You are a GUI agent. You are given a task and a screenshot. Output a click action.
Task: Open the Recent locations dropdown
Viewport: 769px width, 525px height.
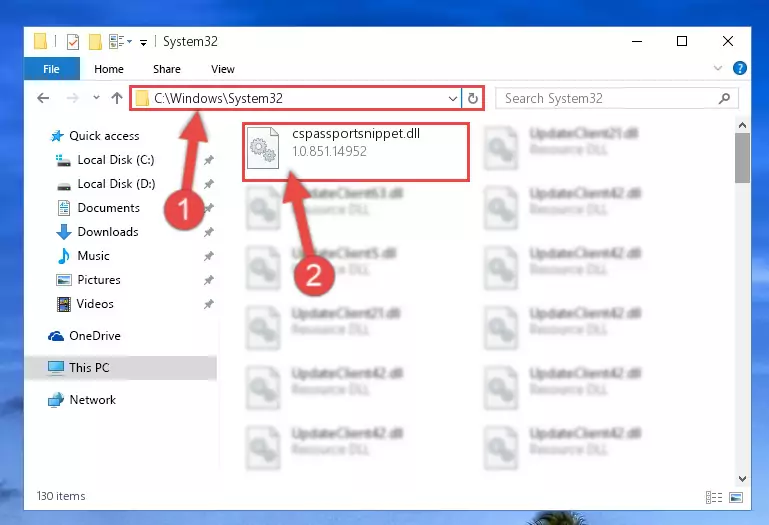tap(96, 98)
